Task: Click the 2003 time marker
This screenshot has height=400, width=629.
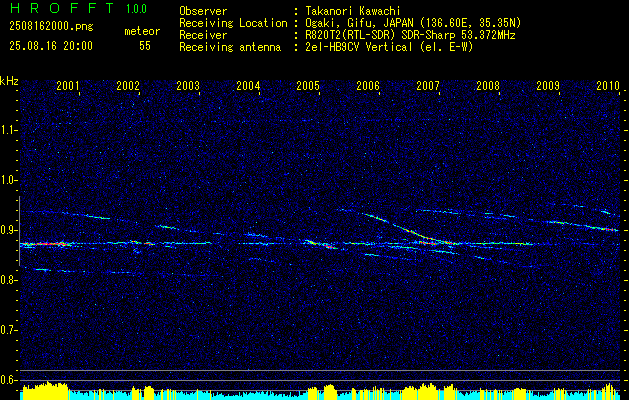Action: point(188,85)
